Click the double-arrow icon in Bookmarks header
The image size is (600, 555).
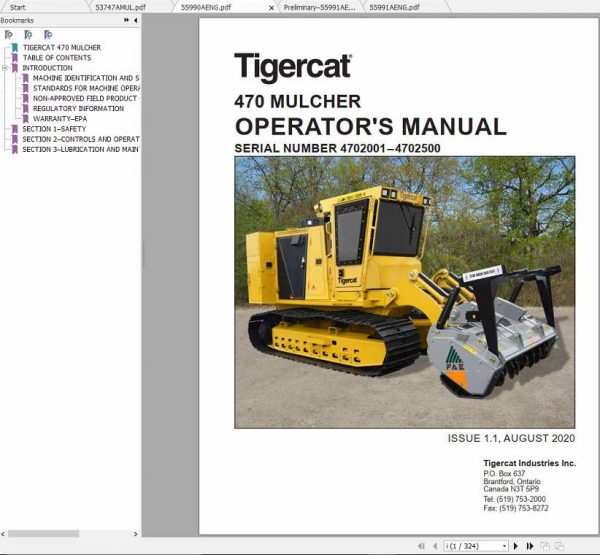pos(126,20)
